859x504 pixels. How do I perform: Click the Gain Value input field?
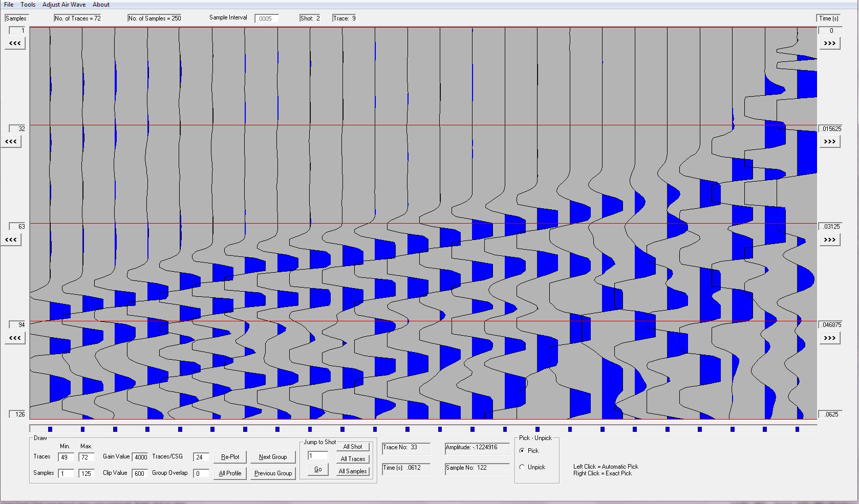coord(140,457)
